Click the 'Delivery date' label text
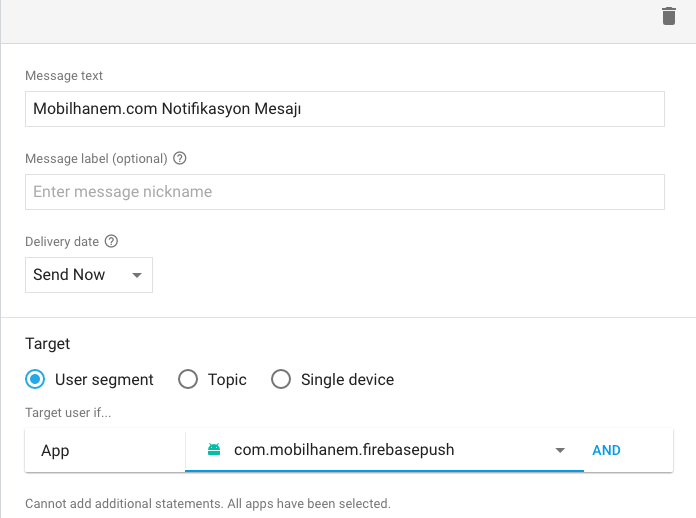 click(62, 241)
